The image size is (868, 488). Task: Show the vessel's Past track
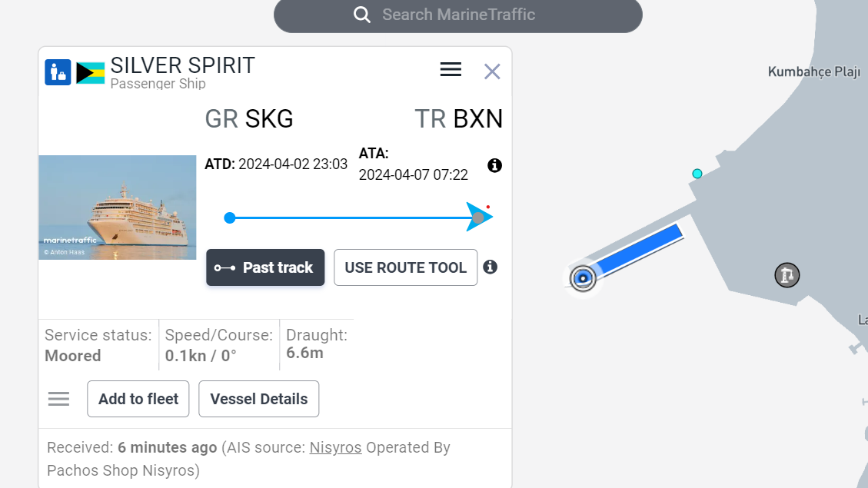(x=265, y=267)
